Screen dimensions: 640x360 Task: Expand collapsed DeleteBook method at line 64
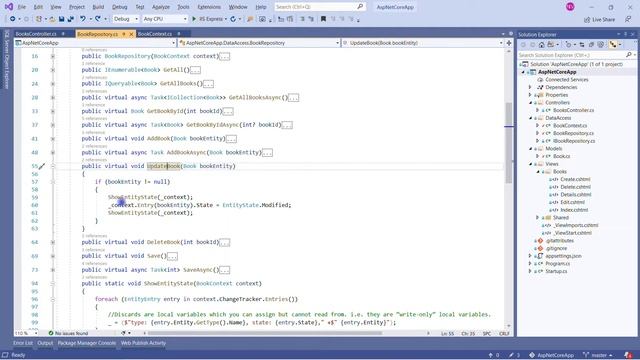[x=53, y=242]
